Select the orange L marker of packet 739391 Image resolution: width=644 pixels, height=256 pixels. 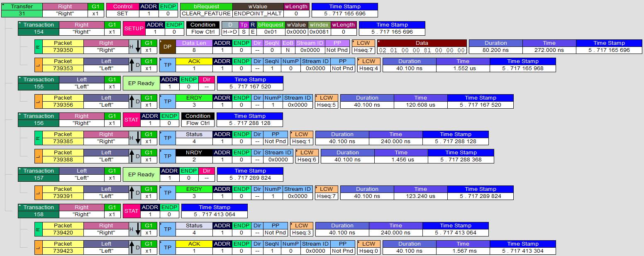click(x=38, y=193)
